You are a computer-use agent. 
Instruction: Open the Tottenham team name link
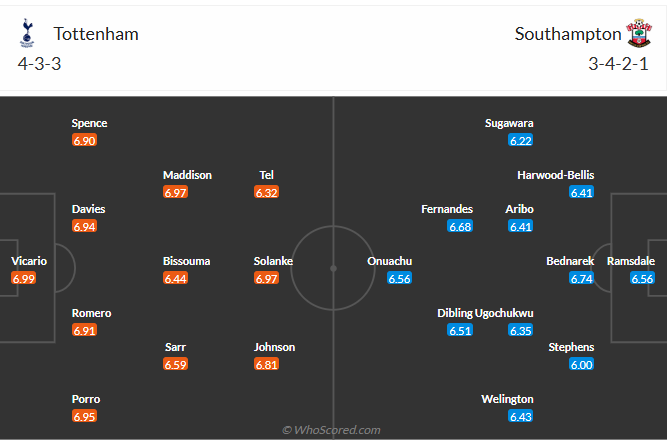(x=96, y=34)
